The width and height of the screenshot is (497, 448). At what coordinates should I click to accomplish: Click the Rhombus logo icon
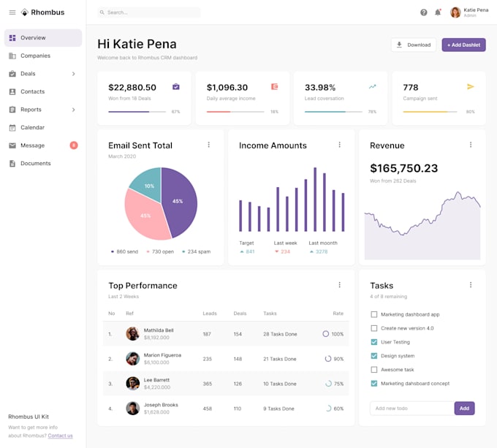click(x=24, y=12)
